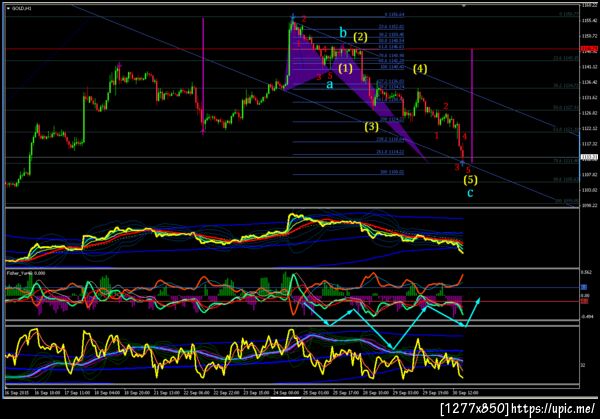Select the yellow '(2)' wave label
Image resolution: width=600 pixels, height=419 pixels.
pos(360,37)
